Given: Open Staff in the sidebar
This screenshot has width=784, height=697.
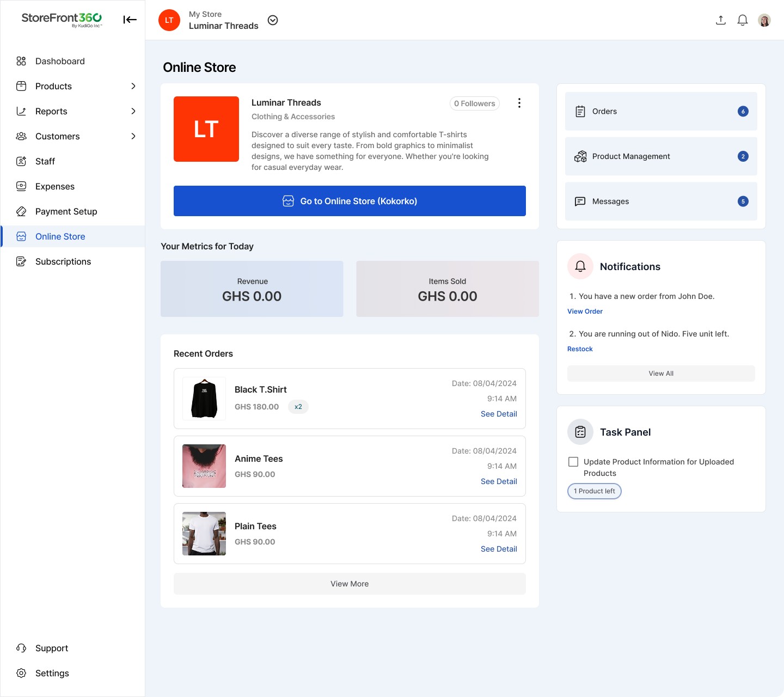Looking at the screenshot, I should click(x=73, y=161).
